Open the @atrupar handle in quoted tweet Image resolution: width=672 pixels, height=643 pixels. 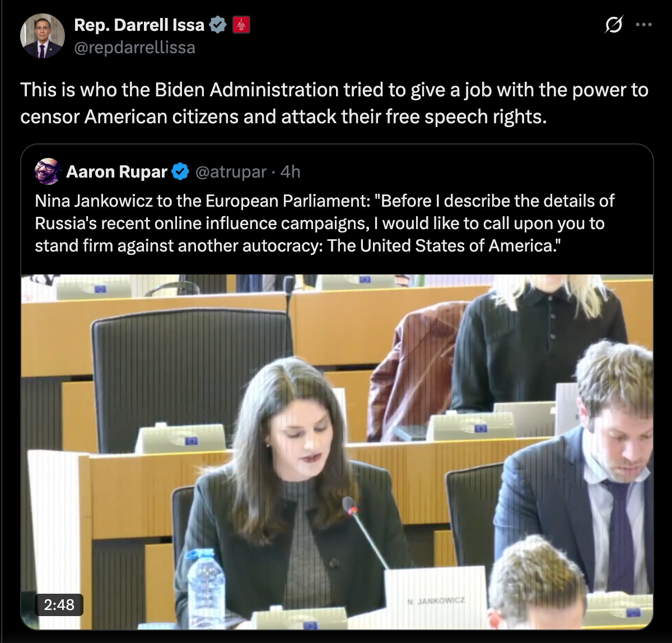(231, 171)
